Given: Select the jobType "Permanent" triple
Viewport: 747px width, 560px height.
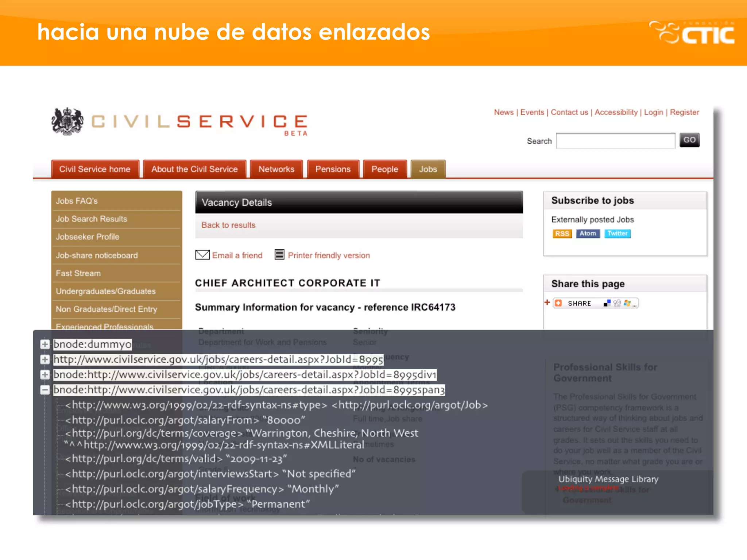Looking at the screenshot, I should [x=187, y=504].
